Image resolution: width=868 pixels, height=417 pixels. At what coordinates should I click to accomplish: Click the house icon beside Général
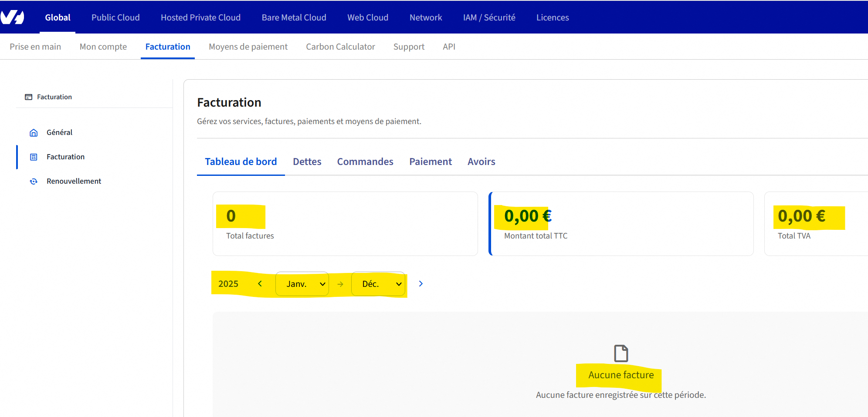pyautogui.click(x=34, y=133)
